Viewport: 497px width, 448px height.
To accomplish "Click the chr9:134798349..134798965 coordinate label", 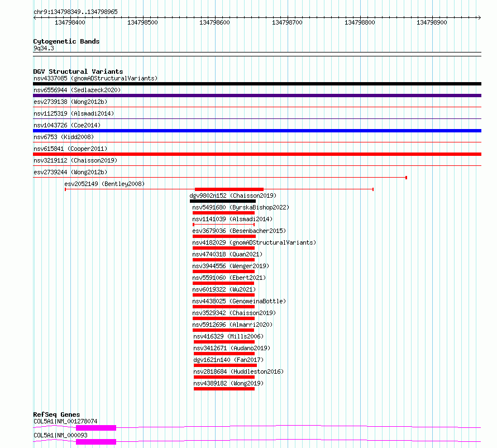I will [x=75, y=12].
